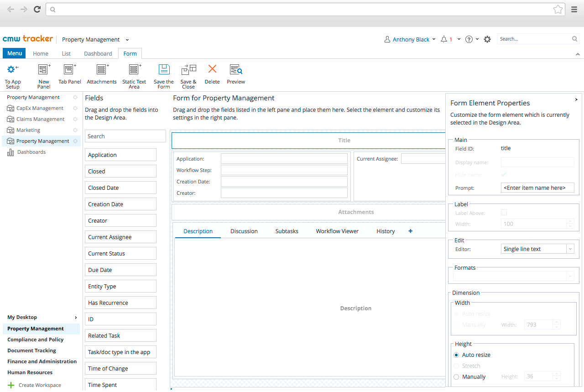Select Claims Management in sidebar
This screenshot has height=392, width=584.
point(41,119)
